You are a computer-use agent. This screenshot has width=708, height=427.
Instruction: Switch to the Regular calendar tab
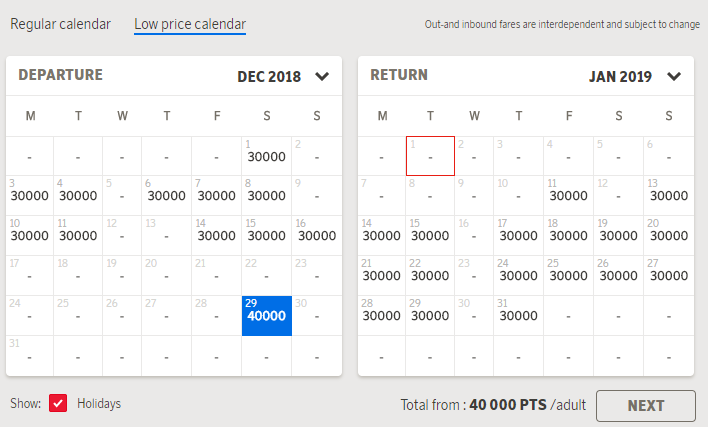point(60,23)
